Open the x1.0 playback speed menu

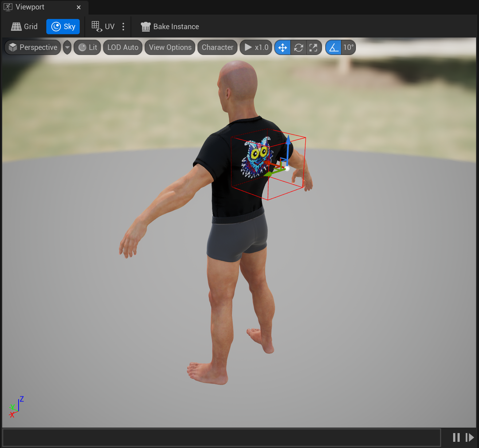coord(256,47)
